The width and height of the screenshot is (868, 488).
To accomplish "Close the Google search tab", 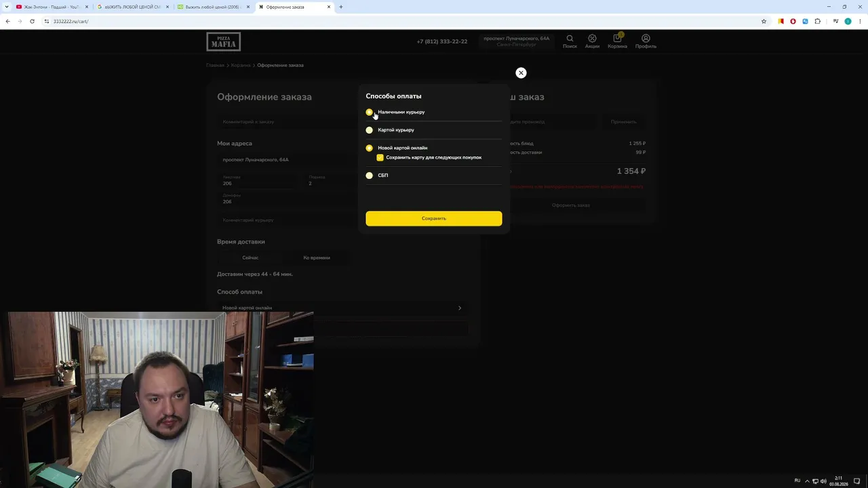I will point(167,7).
